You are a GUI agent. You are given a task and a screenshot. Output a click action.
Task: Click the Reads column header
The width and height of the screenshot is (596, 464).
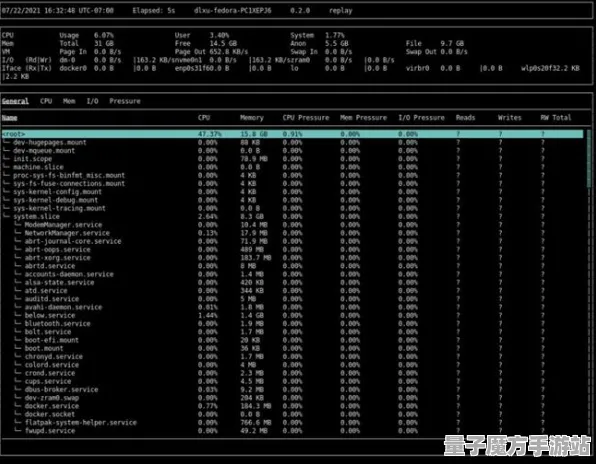pos(466,118)
